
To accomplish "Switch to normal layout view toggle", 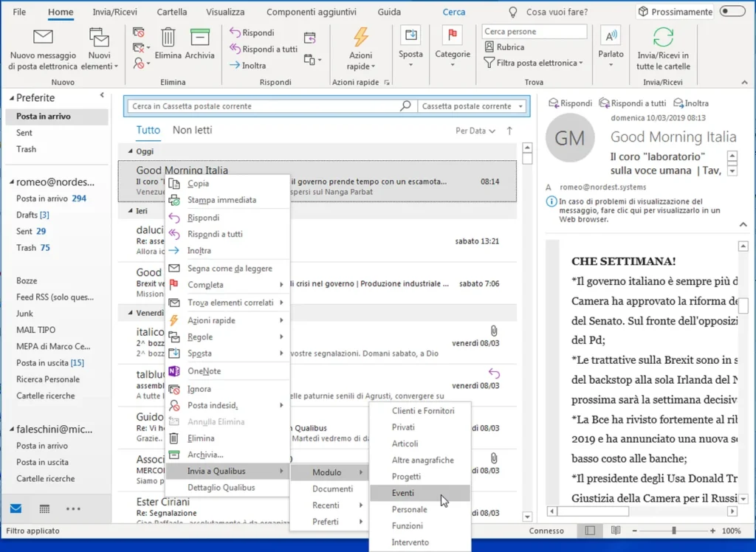I will point(589,531).
